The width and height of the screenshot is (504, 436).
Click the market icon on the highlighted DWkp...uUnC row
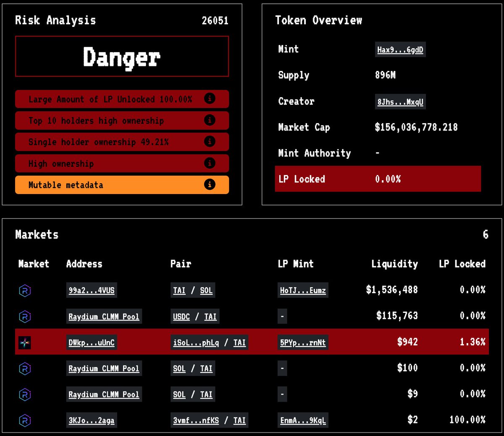click(24, 342)
